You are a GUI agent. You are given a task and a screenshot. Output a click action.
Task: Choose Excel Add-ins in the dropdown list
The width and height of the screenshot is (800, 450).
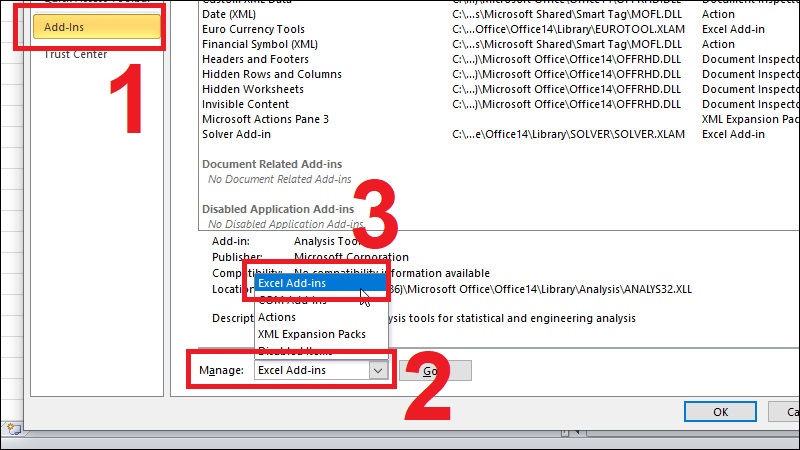coord(320,283)
